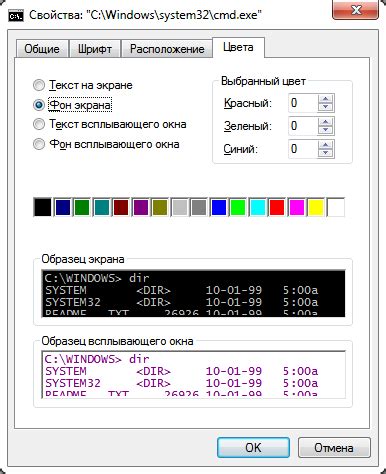This screenshot has width=386, height=474.
Task: Pick the dark red color swatch
Action: click(121, 207)
